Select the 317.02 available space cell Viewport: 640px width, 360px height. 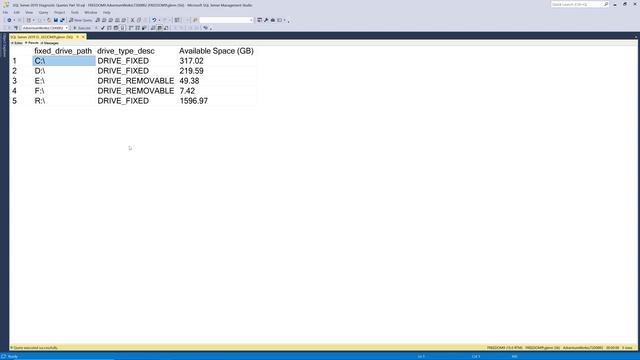216,61
